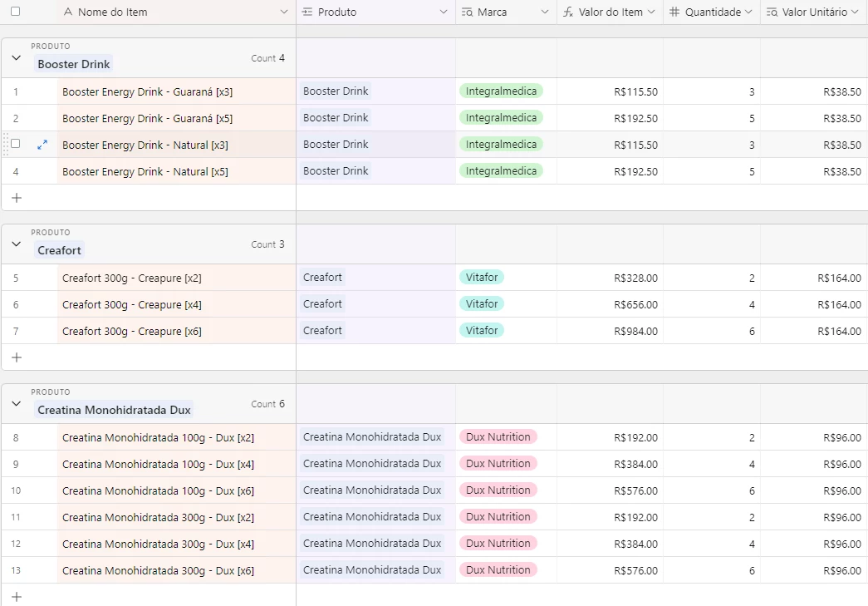
Task: Check the row checkbox for Natural [x3]
Action: coord(16,144)
